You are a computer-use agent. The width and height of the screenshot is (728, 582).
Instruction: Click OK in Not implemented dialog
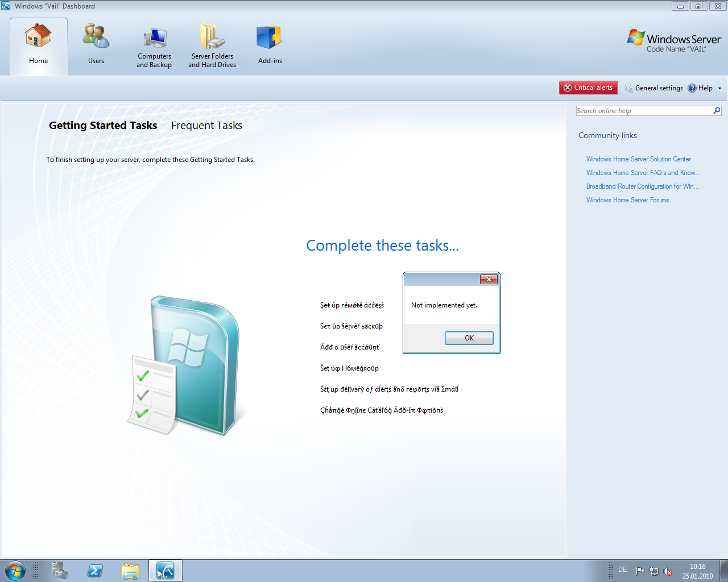pos(469,338)
